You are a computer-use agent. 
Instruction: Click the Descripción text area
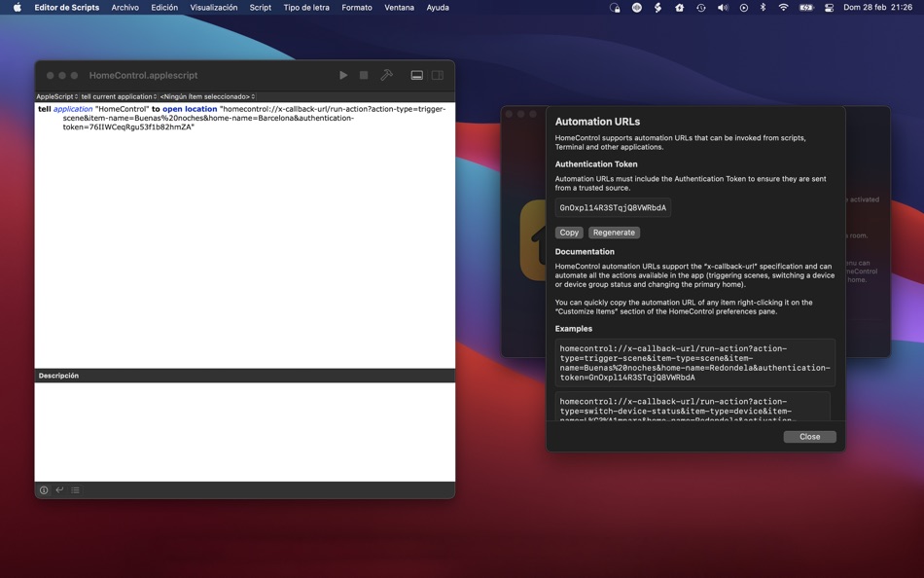click(244, 432)
